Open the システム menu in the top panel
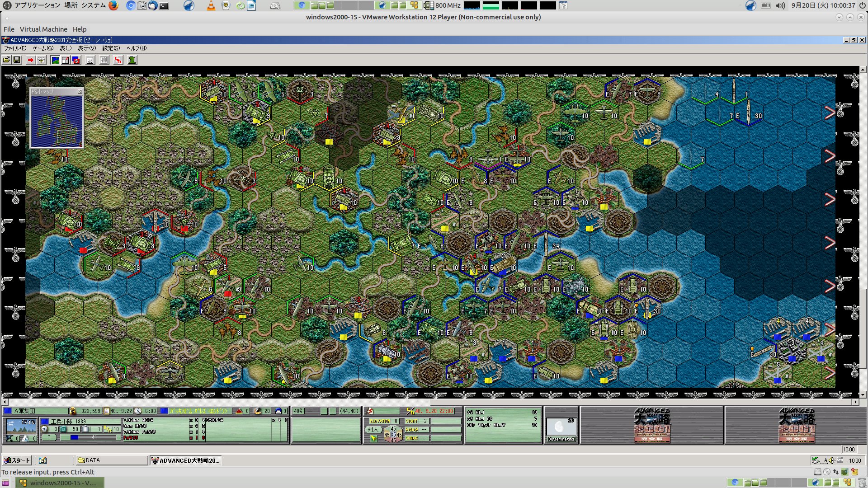Screen dimensions: 868x488 [x=94, y=5]
